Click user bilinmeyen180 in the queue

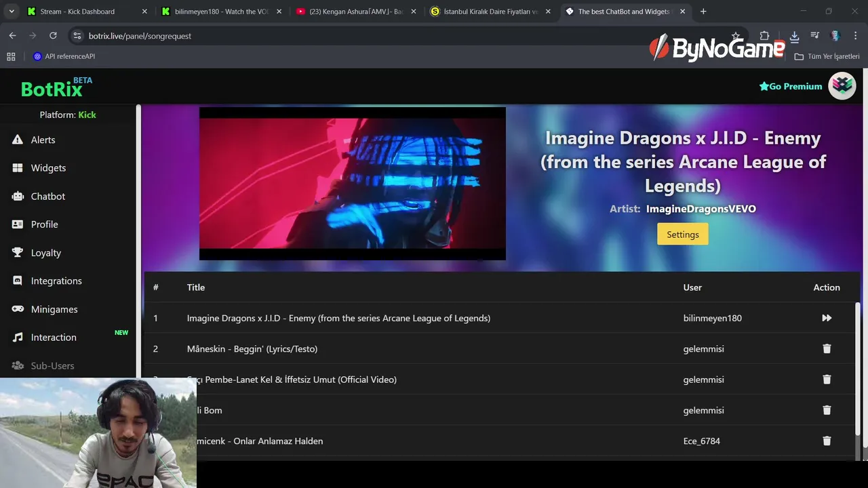[713, 318]
